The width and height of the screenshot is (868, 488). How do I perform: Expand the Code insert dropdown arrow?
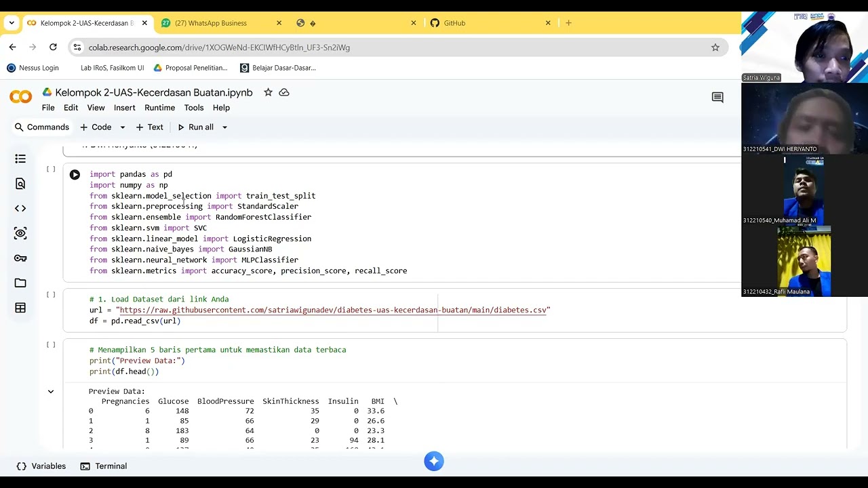(123, 127)
